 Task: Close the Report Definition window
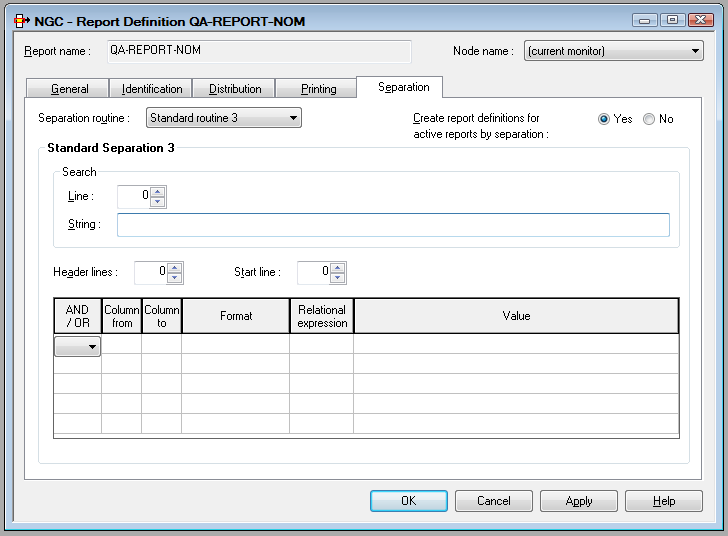[701, 20]
